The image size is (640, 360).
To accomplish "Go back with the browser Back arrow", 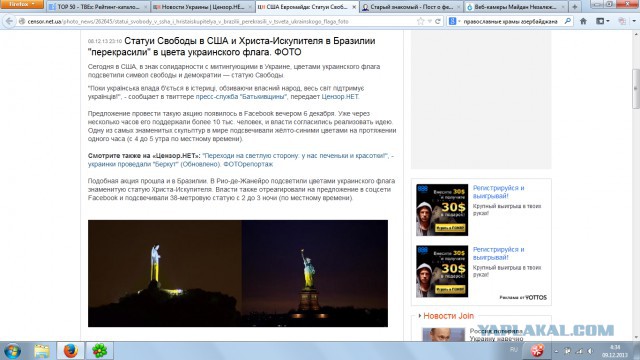I will [9, 21].
